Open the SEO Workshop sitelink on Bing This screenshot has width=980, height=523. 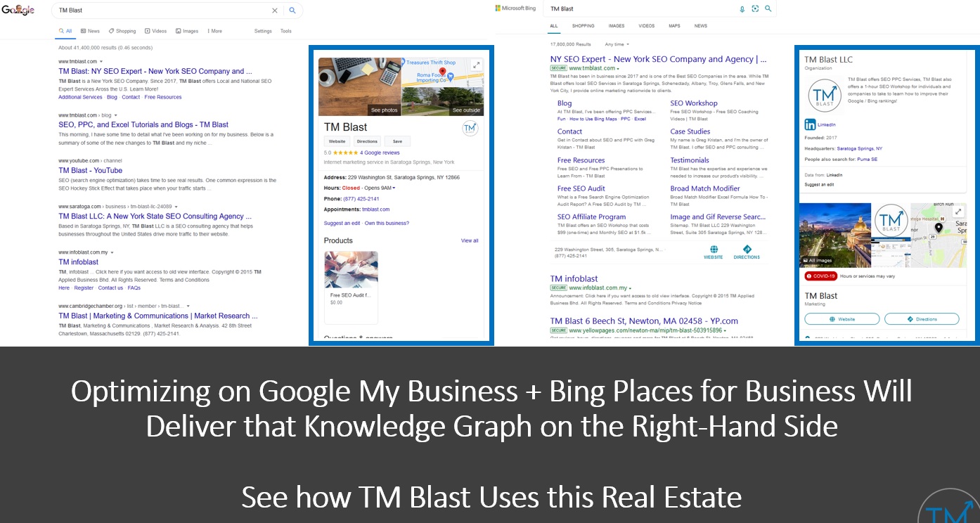point(694,103)
